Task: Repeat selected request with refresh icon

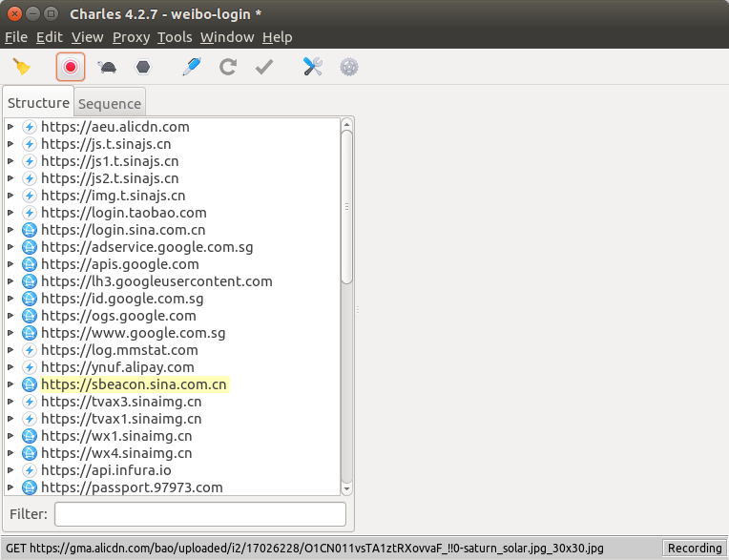Action: 228,67
